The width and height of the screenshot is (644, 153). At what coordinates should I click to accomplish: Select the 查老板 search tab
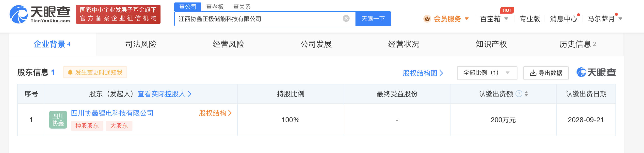coord(215,7)
